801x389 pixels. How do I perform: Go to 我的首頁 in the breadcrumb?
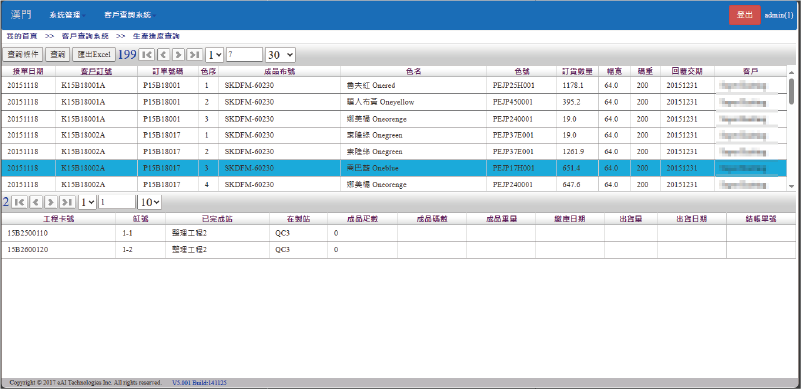coord(21,36)
